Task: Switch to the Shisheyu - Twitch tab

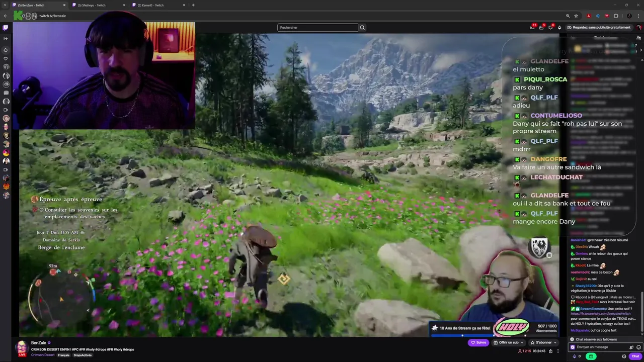Action: tap(98, 5)
